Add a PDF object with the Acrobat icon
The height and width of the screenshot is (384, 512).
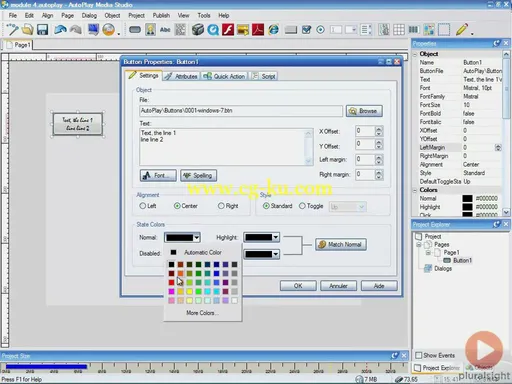pyautogui.click(x=258, y=30)
